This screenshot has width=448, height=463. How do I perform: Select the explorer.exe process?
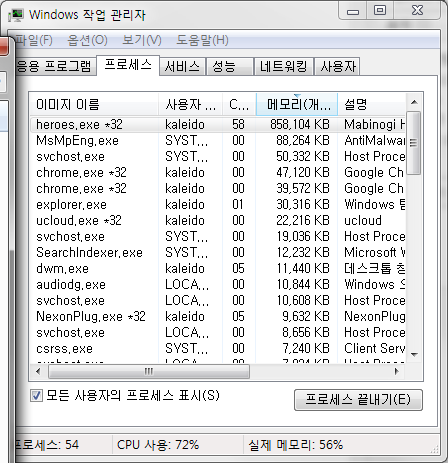point(218,205)
